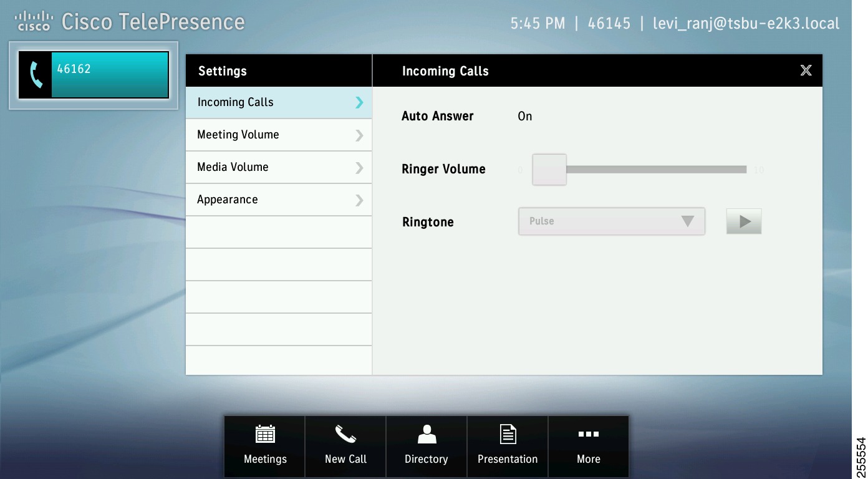Select the active call tile 46162
This screenshot has height=479, width=868.
(94, 75)
